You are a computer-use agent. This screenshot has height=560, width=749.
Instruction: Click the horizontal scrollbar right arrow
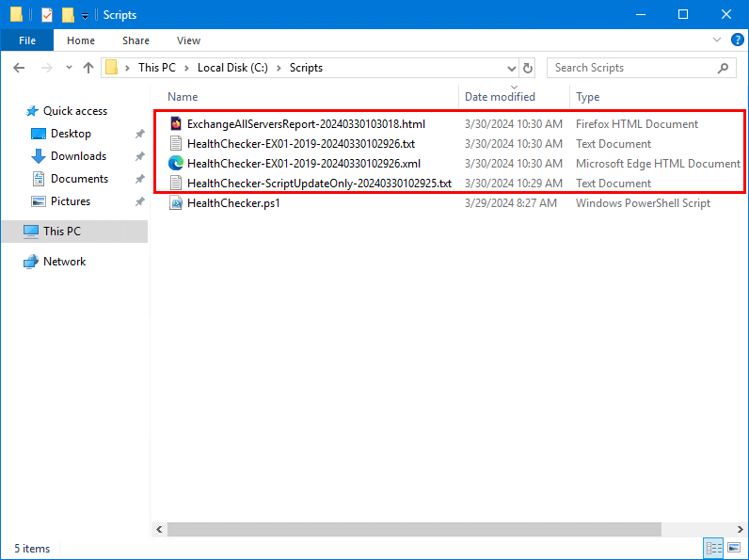pyautogui.click(x=740, y=530)
